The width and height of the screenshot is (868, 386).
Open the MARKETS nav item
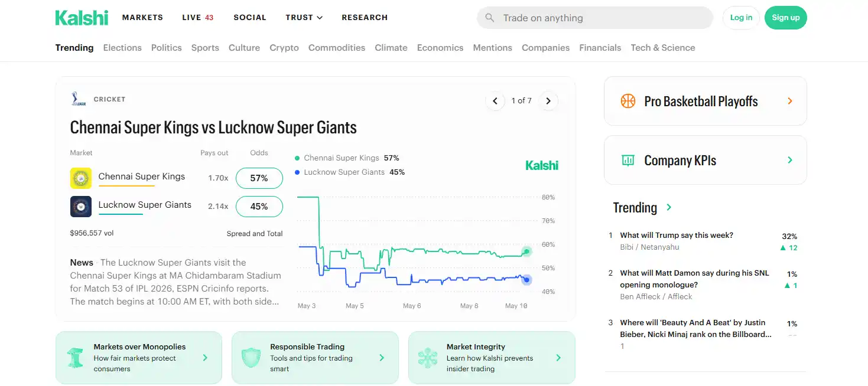coord(142,18)
